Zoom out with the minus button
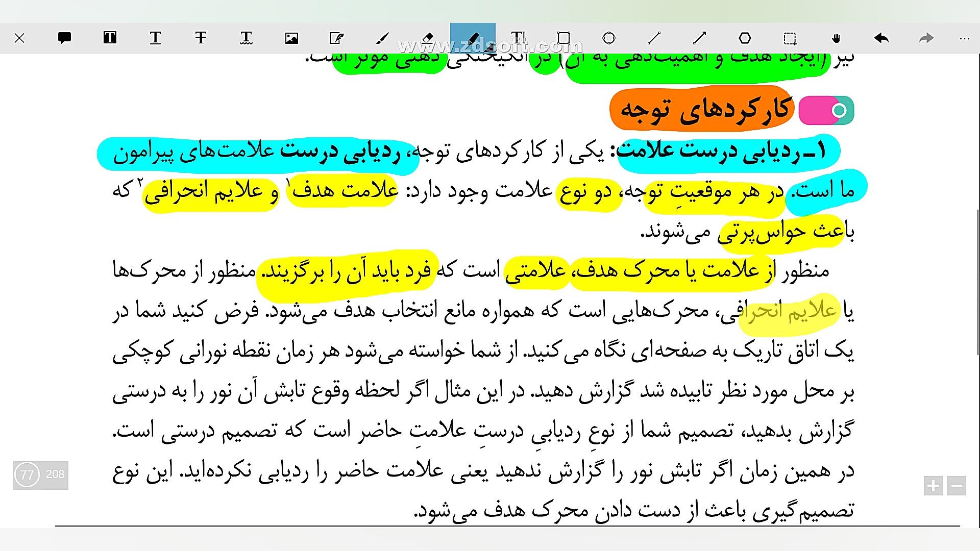Image resolution: width=980 pixels, height=551 pixels. point(957,486)
